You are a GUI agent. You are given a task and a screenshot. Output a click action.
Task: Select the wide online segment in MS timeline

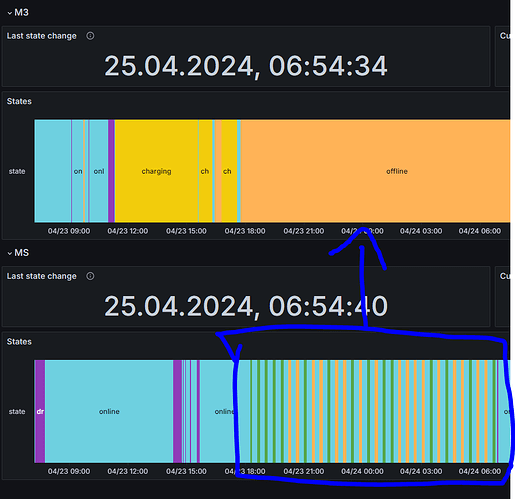click(x=109, y=411)
